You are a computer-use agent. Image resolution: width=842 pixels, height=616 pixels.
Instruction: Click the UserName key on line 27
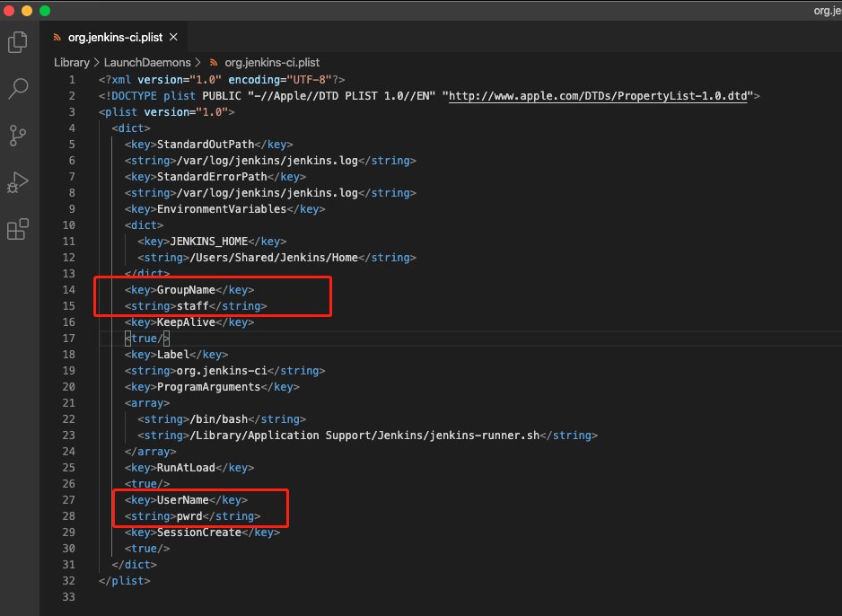[x=182, y=500]
